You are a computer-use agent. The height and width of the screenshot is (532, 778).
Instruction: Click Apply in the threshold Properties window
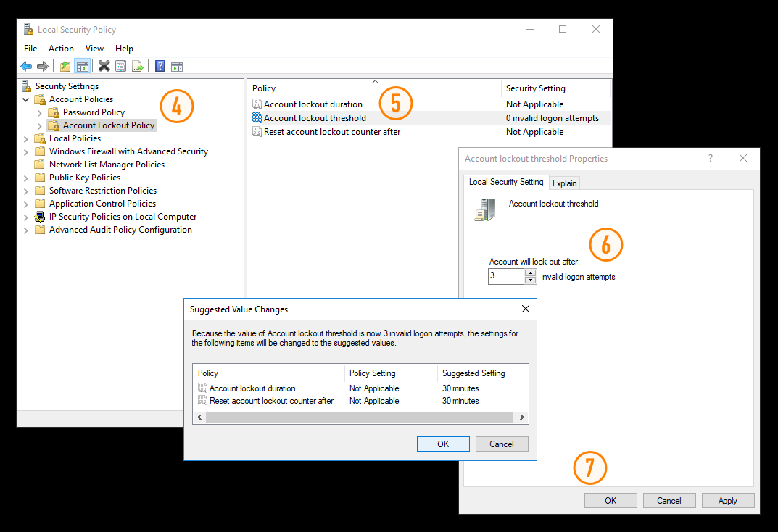pos(727,501)
